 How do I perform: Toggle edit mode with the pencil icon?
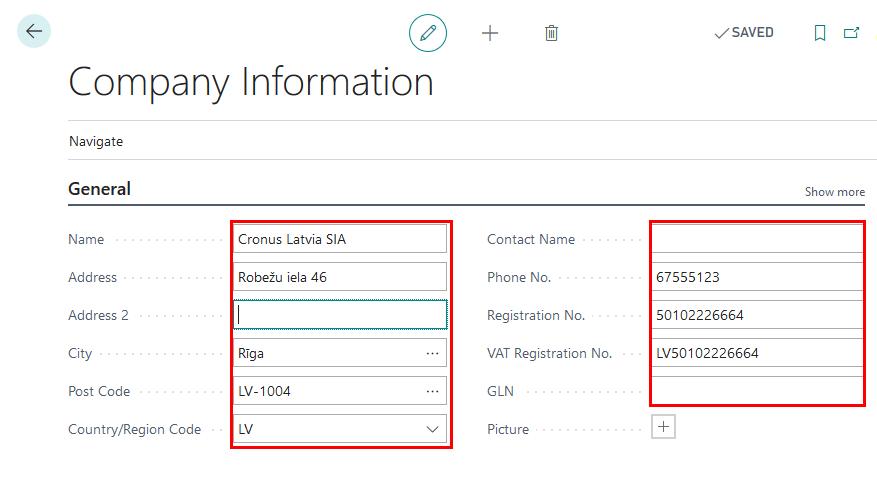coord(428,33)
